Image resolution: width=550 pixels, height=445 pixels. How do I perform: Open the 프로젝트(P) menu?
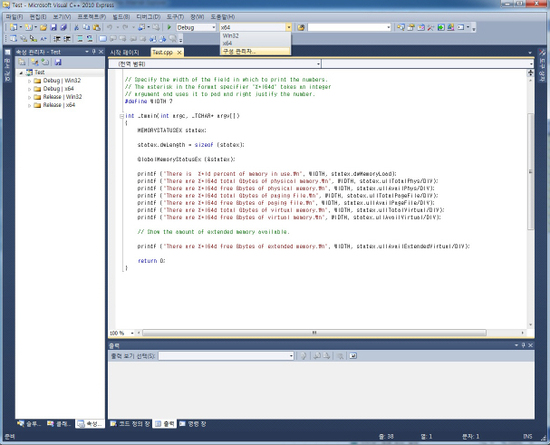pyautogui.click(x=91, y=17)
